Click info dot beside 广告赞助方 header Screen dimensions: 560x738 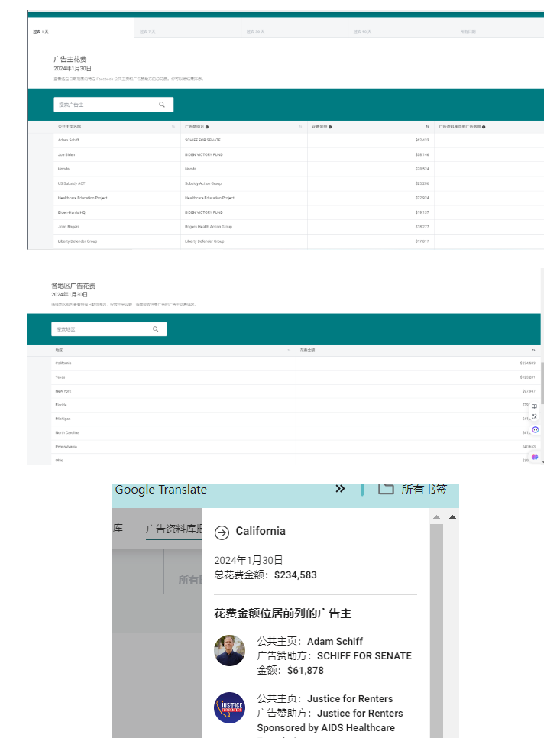coord(207,127)
